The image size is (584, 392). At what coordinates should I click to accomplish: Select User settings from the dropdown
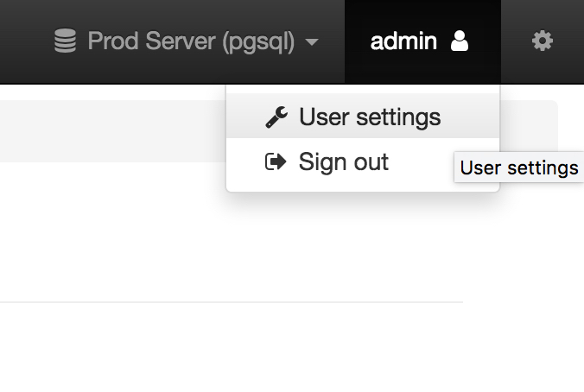[x=370, y=117]
